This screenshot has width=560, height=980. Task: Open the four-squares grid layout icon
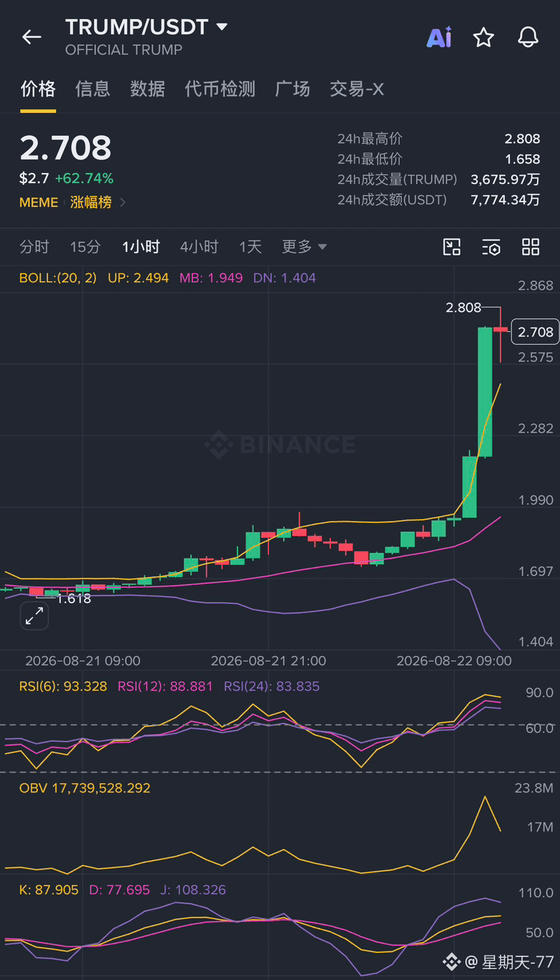pyautogui.click(x=531, y=247)
